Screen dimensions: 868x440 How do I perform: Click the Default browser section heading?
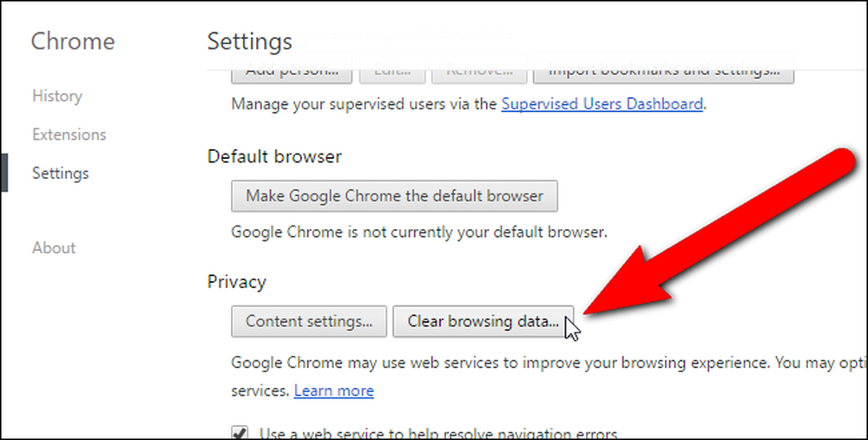[x=274, y=156]
